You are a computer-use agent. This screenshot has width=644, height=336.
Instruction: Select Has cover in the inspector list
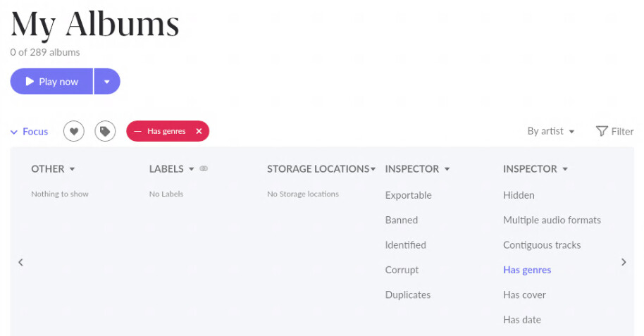pyautogui.click(x=524, y=294)
